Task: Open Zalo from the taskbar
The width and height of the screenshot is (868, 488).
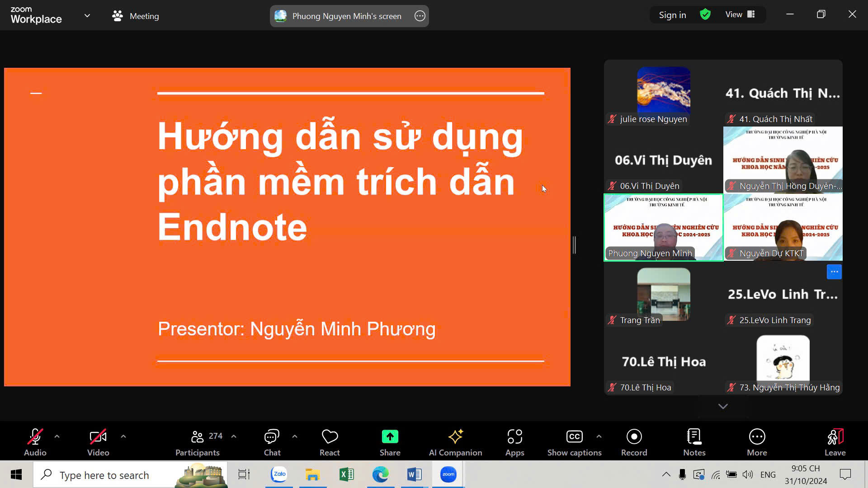Action: 279,474
